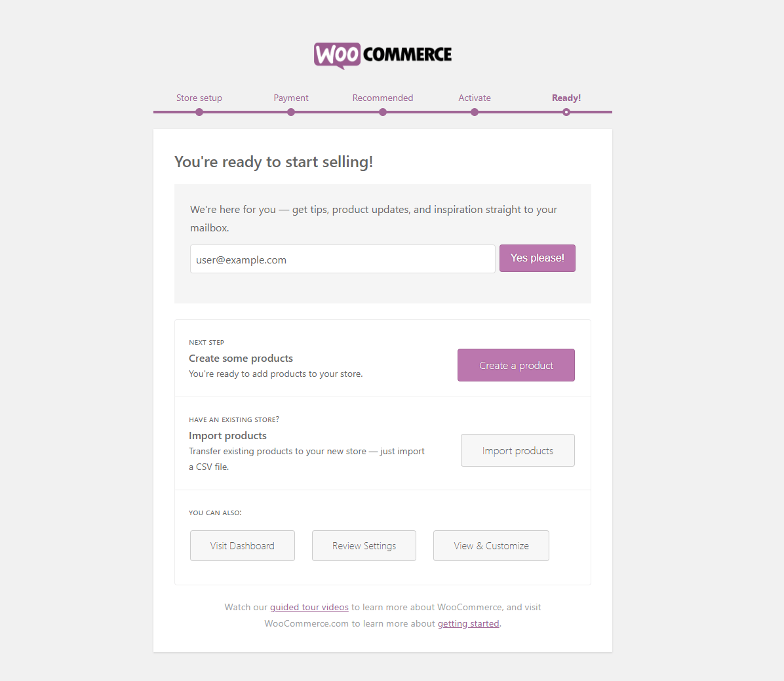This screenshot has width=784, height=681.
Task: Open Review Settings
Action: 364,545
